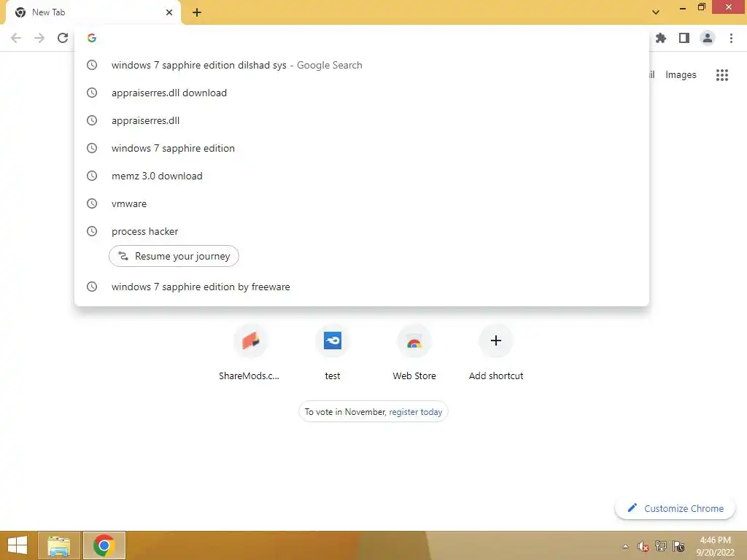The height and width of the screenshot is (560, 747).
Task: Click clock icon beside vmware suggestion
Action: coord(92,203)
